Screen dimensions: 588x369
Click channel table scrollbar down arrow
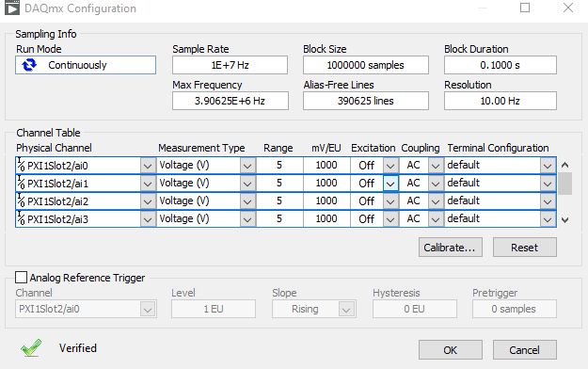tap(564, 220)
